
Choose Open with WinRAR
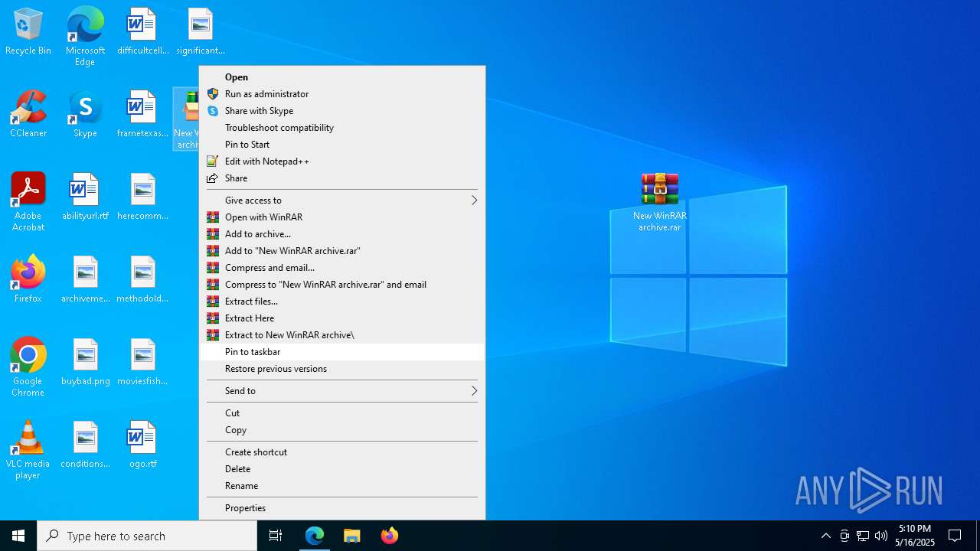342,217
